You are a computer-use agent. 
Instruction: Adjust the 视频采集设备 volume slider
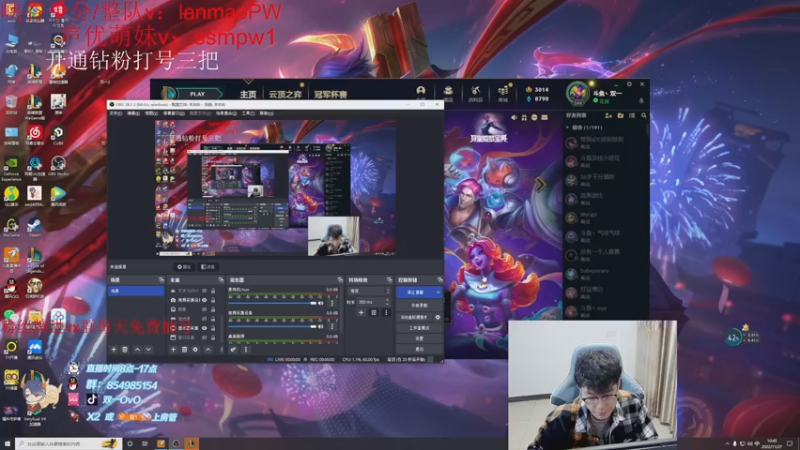[x=272, y=326]
